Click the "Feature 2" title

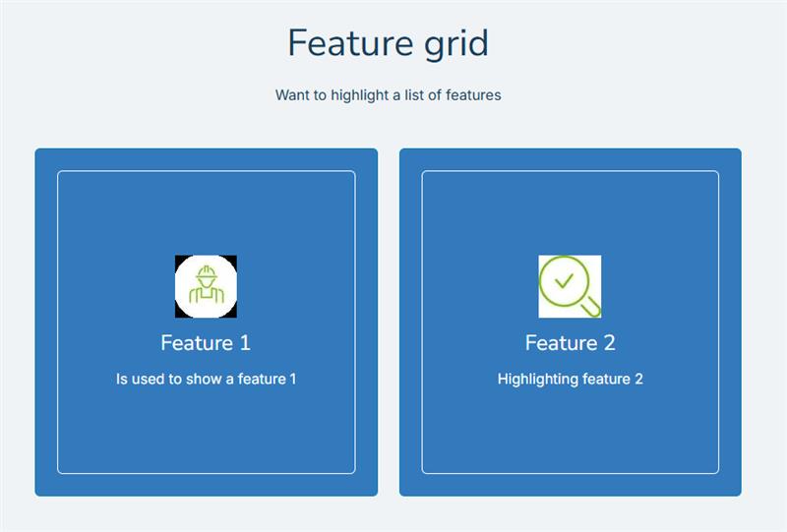[x=571, y=343]
